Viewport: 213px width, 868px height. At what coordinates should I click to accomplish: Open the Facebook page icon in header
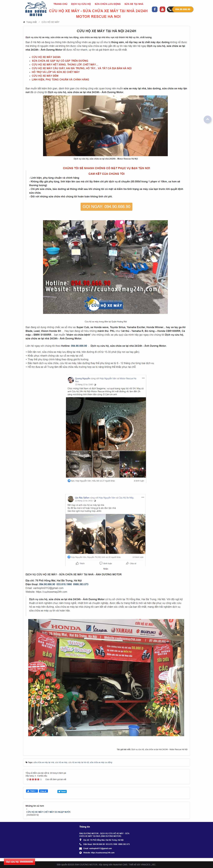(155, 9)
